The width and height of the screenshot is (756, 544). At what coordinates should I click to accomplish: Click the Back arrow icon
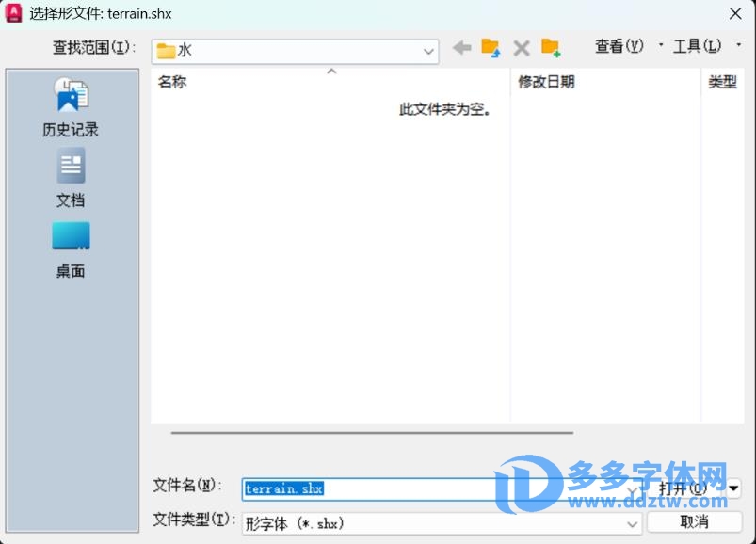click(x=461, y=48)
